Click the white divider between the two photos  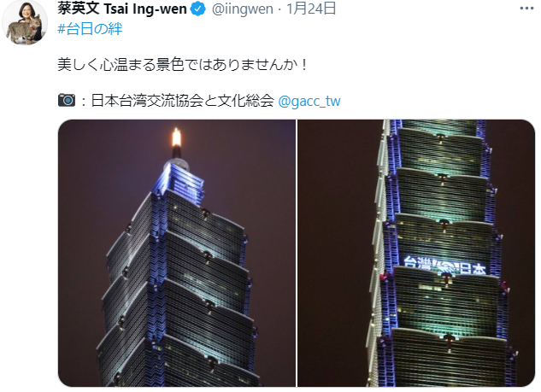pyautogui.click(x=297, y=253)
